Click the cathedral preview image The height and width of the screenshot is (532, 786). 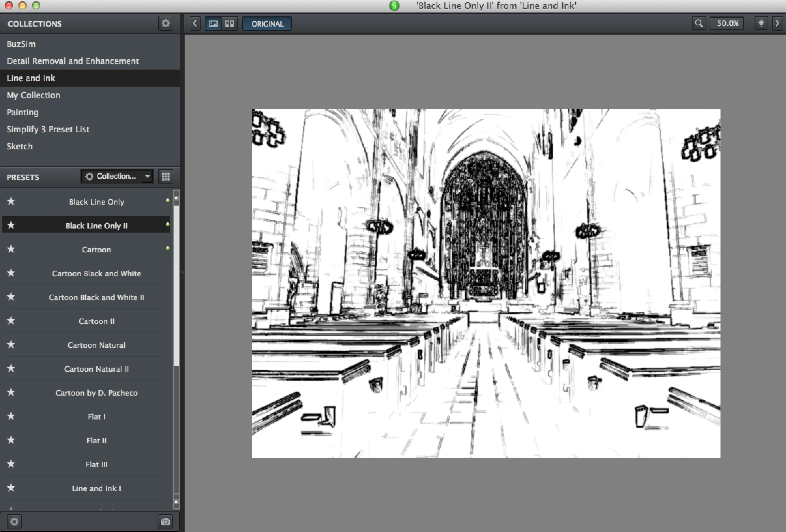click(486, 283)
